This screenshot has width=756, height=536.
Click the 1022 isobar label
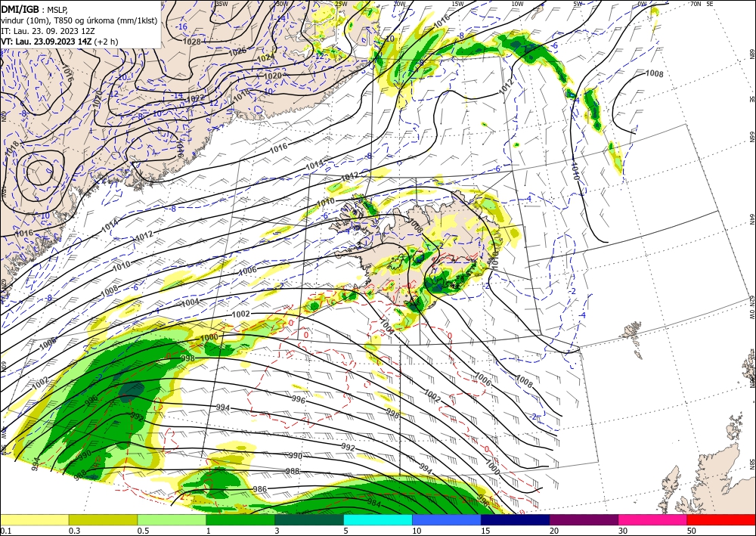(196, 98)
